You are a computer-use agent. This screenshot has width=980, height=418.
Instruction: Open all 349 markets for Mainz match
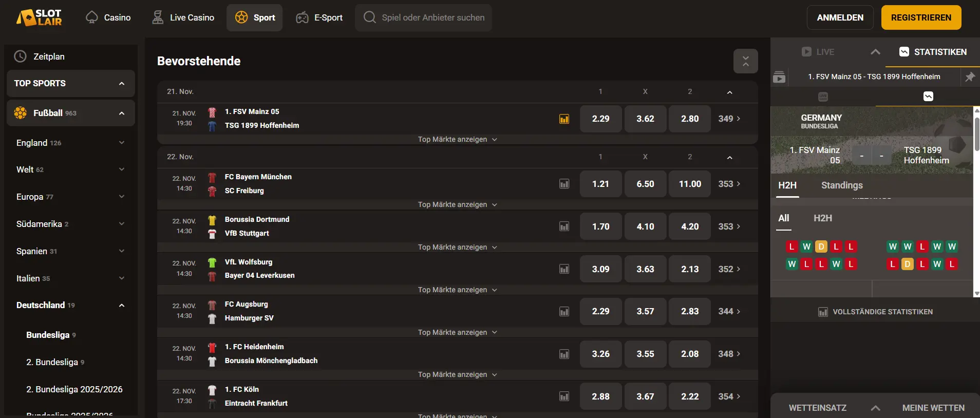(729, 119)
